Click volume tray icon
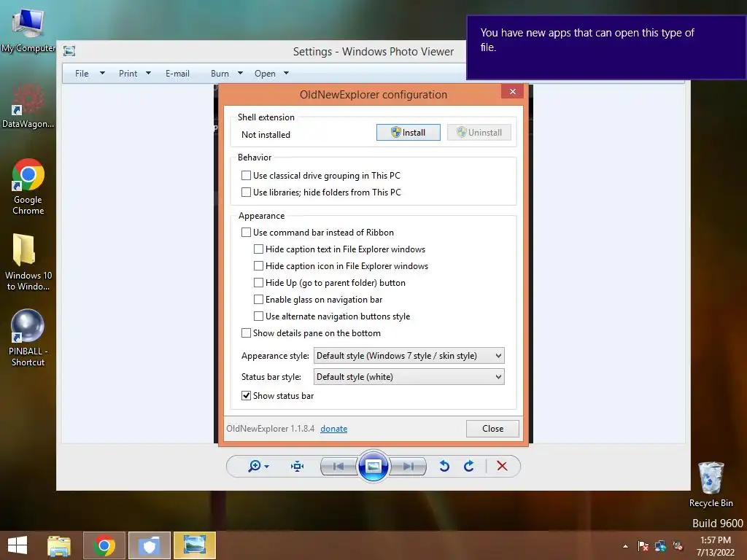The height and width of the screenshot is (560, 747). coord(678,545)
